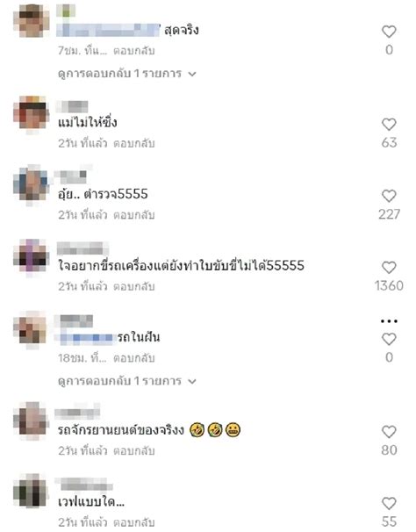This screenshot has height=532, width=416.
Task: Reply to the 'ใจอยากขี่รถเครื่อง' comment
Action: coord(134,286)
